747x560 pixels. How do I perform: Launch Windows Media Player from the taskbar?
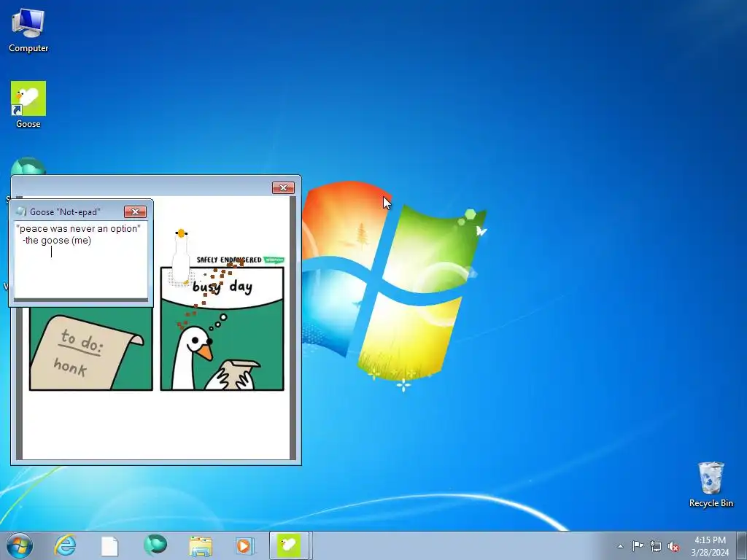pyautogui.click(x=244, y=545)
